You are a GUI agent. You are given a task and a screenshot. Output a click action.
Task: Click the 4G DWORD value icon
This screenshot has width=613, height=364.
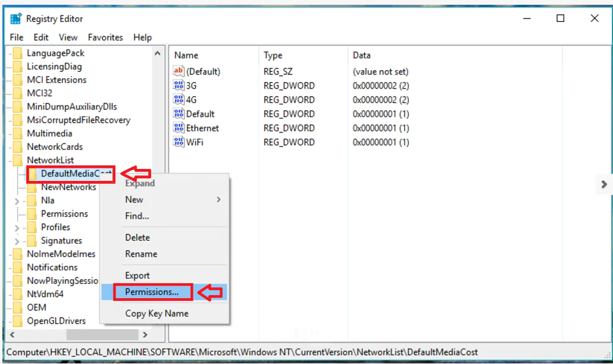[179, 100]
